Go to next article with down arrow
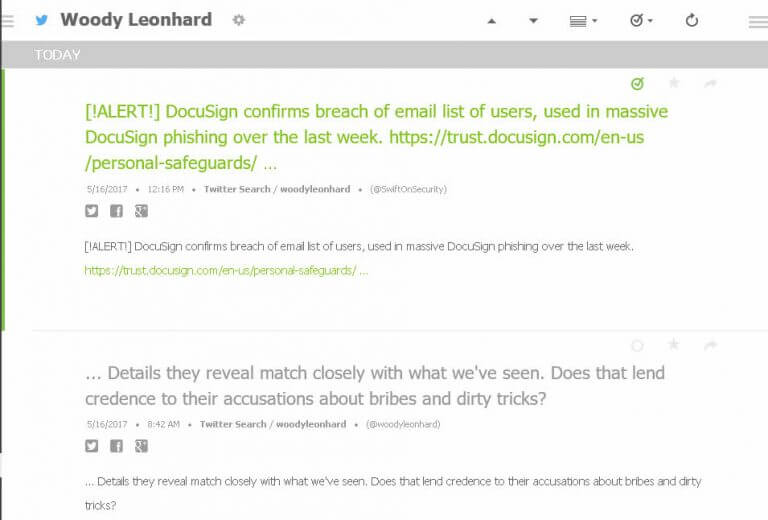 click(x=533, y=21)
